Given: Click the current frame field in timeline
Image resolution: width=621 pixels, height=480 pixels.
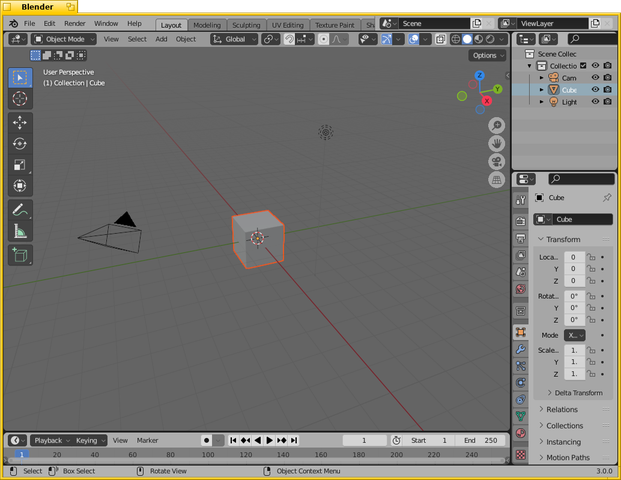Looking at the screenshot, I should tap(364, 440).
